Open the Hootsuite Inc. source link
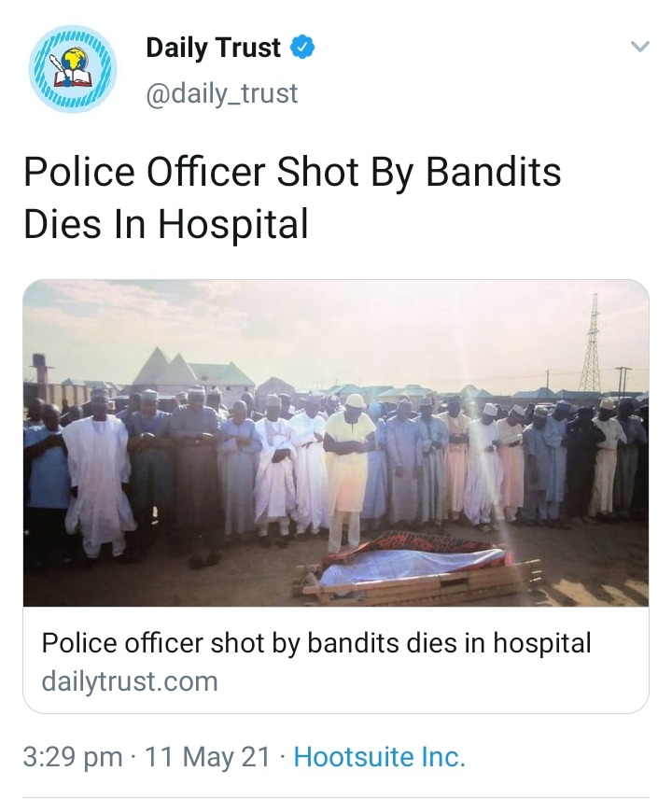Viewport: 672px width, 799px height. pos(380,757)
